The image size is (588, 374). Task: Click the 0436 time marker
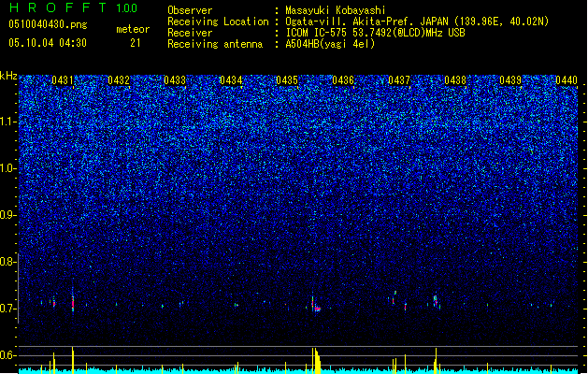click(343, 80)
